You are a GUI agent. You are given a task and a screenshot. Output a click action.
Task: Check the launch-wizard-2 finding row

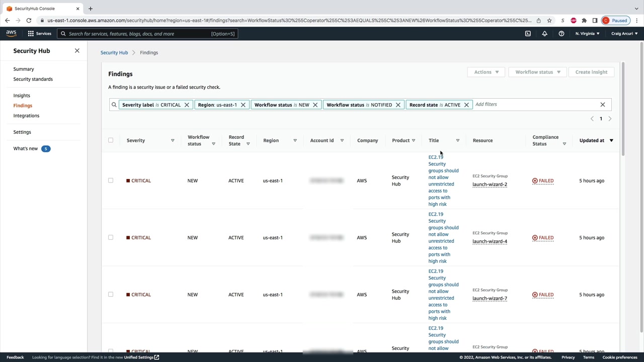pos(111,180)
